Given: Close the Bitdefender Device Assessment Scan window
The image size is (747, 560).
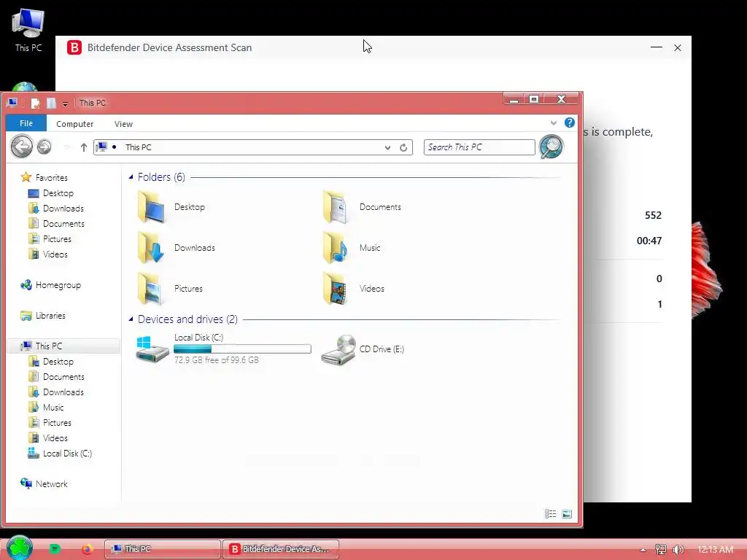Looking at the screenshot, I should coord(678,47).
